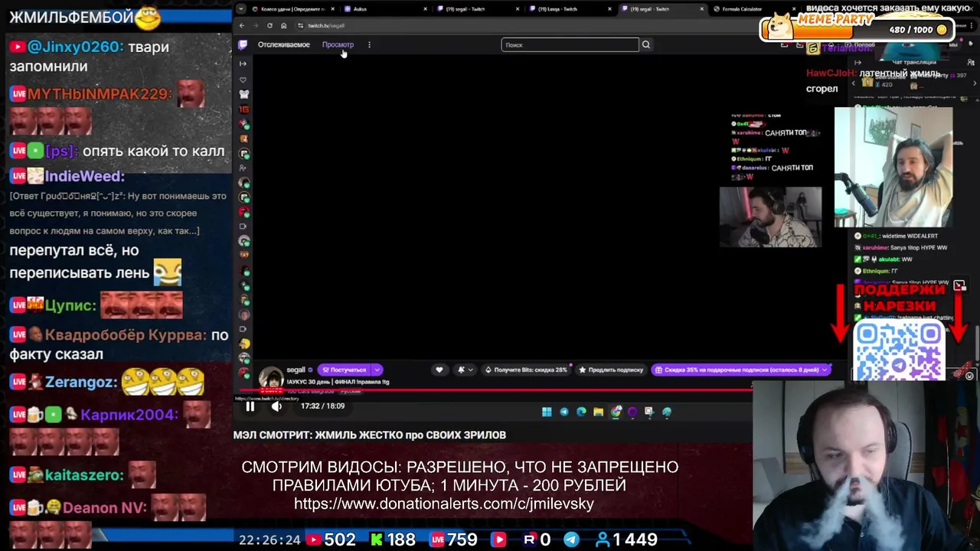Open the Отслеживаемое following tab
Viewport: 980px width, 551px height.
tap(284, 44)
